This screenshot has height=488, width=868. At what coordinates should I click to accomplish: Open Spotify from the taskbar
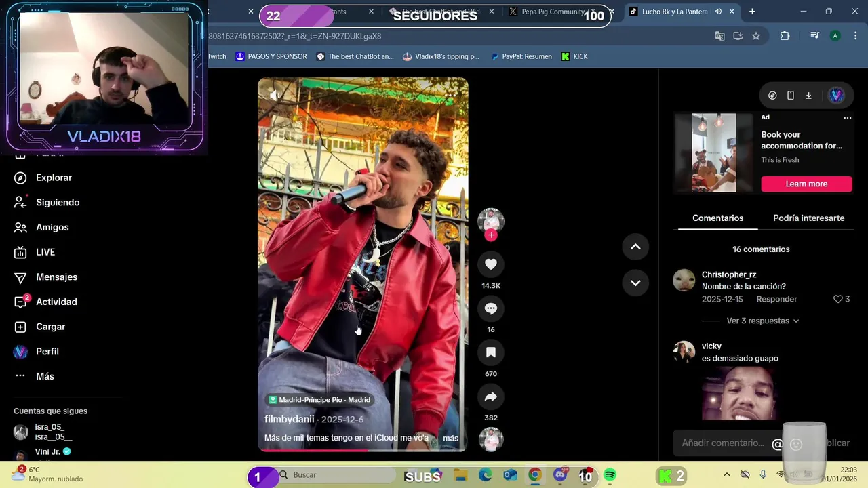pos(610,475)
